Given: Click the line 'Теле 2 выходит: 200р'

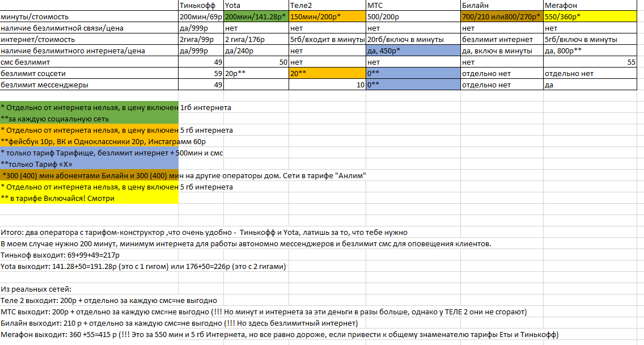Looking at the screenshot, I should point(109,301).
